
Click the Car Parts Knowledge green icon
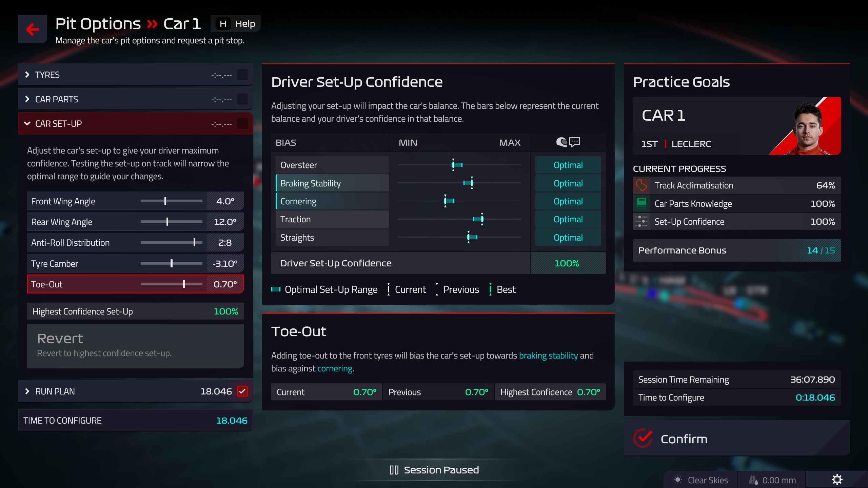pyautogui.click(x=641, y=203)
